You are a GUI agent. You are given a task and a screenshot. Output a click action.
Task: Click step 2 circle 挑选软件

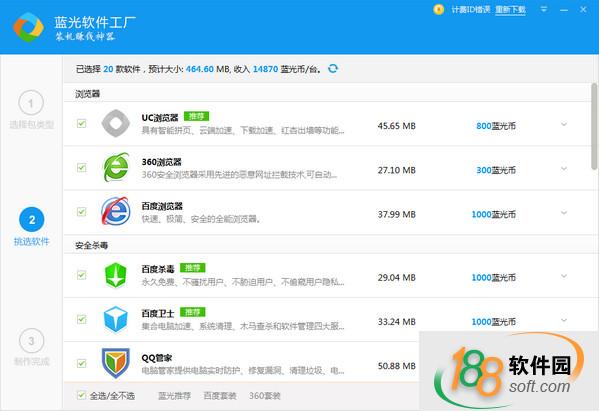click(32, 220)
